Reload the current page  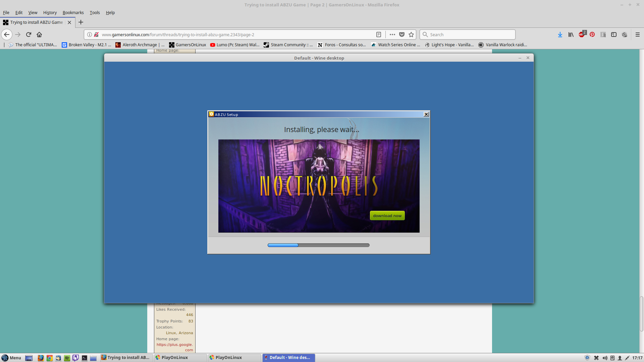point(29,35)
